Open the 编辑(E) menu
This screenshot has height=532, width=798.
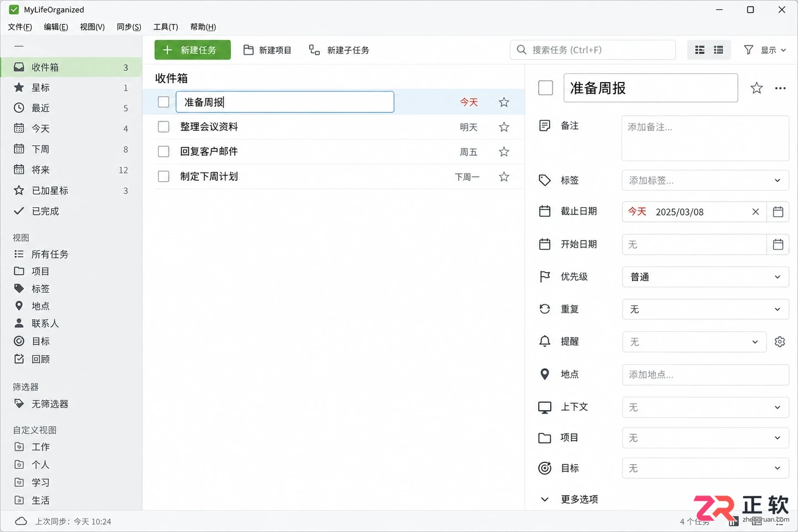coord(56,27)
